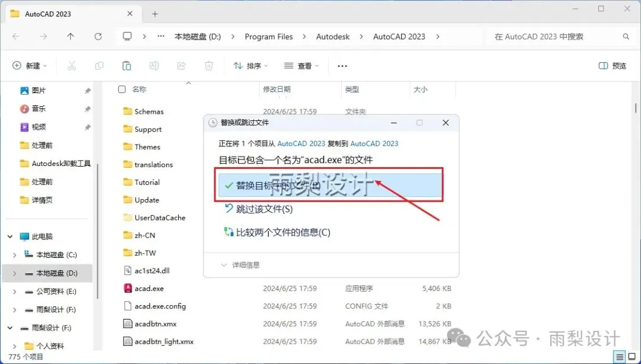Image resolution: width=641 pixels, height=364 pixels.
Task: Toggle the 预览 preview pane
Action: (x=612, y=66)
